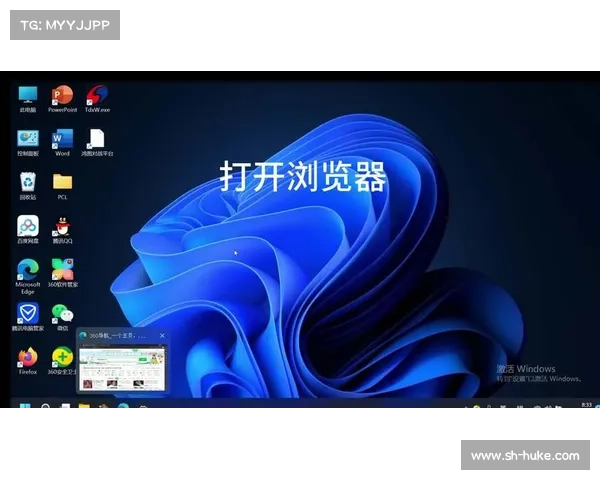Viewport: 600px width, 480px height.
Task: Open the PCL folder on the desktop
Action: 62,186
